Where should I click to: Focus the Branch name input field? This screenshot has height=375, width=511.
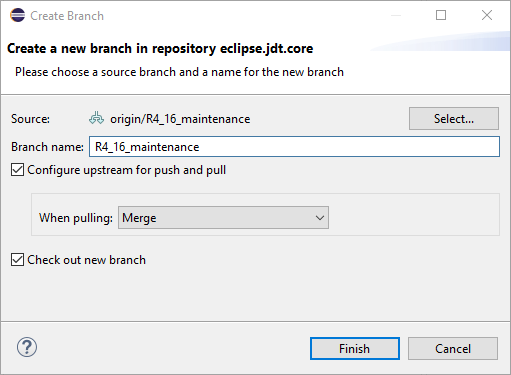[x=294, y=147]
